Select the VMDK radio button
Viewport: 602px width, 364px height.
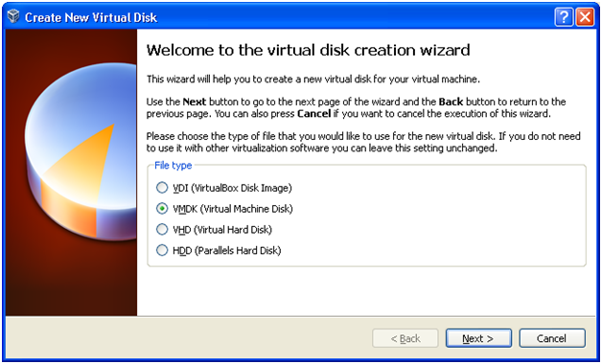pos(162,208)
